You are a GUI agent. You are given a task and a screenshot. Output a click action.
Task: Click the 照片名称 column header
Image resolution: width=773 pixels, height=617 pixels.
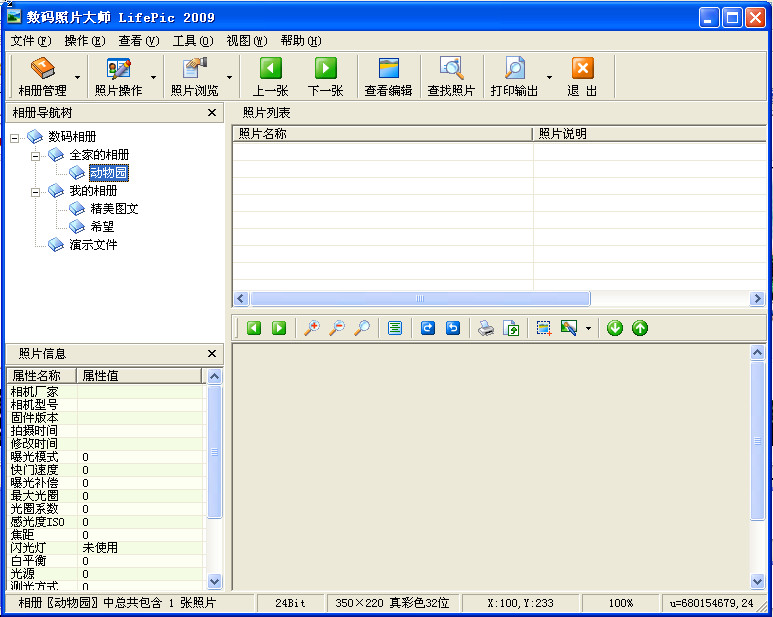coord(382,134)
